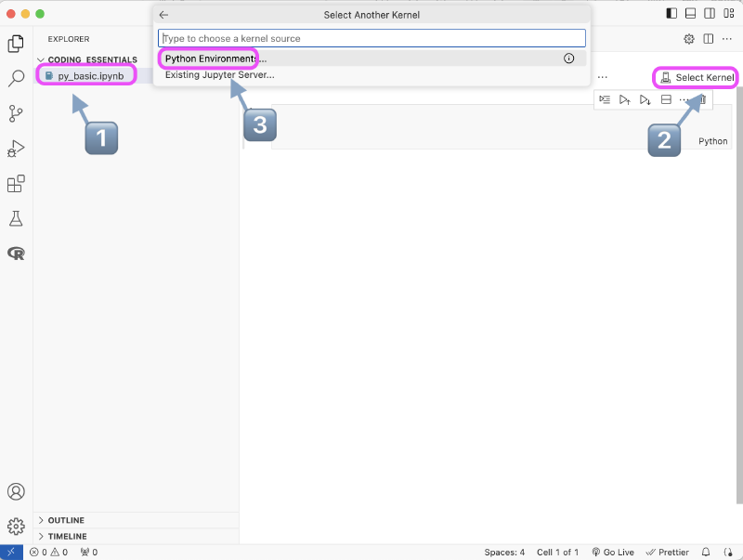Image resolution: width=743 pixels, height=560 pixels.
Task: Open the Testing flask view
Action: tap(16, 219)
